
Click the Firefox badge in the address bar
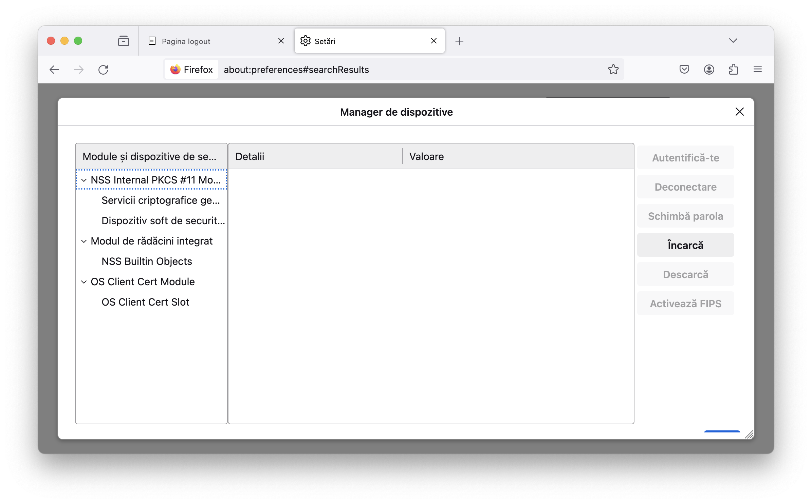tap(191, 69)
